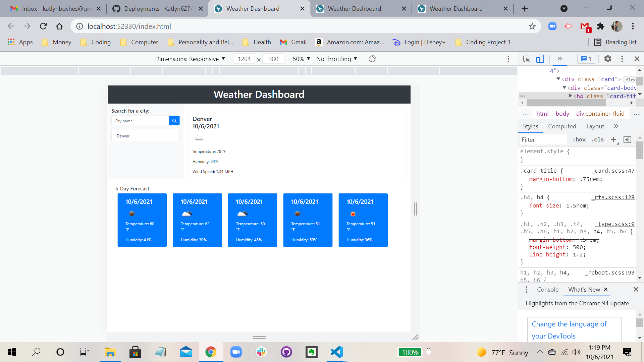Click the Styles Filter input field
The height and width of the screenshot is (362, 644).
click(543, 139)
